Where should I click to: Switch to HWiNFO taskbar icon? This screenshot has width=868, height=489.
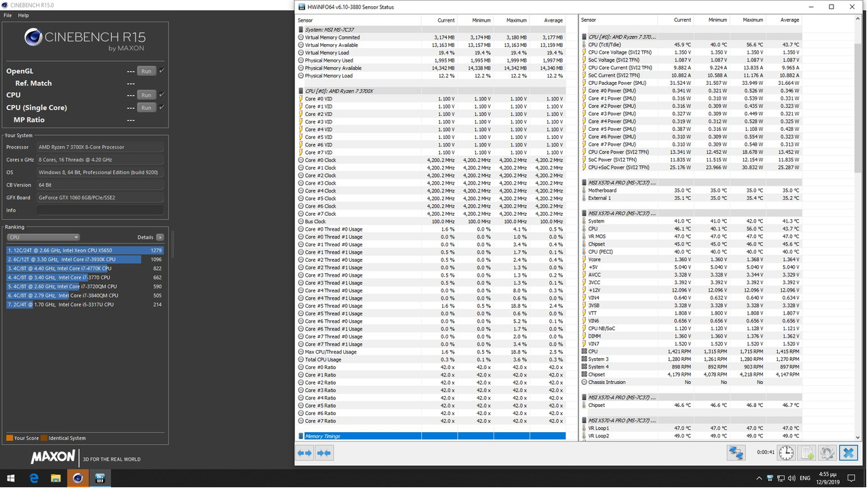point(100,479)
